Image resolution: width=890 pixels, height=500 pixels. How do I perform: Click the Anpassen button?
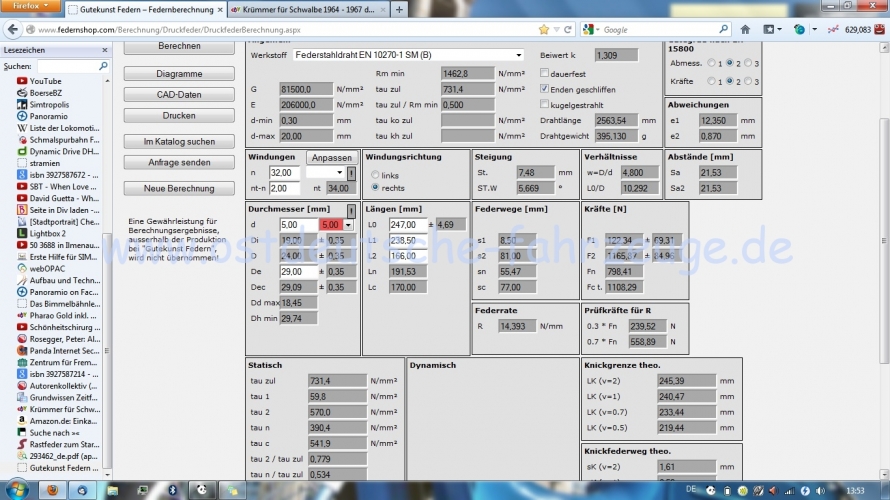pyautogui.click(x=331, y=158)
